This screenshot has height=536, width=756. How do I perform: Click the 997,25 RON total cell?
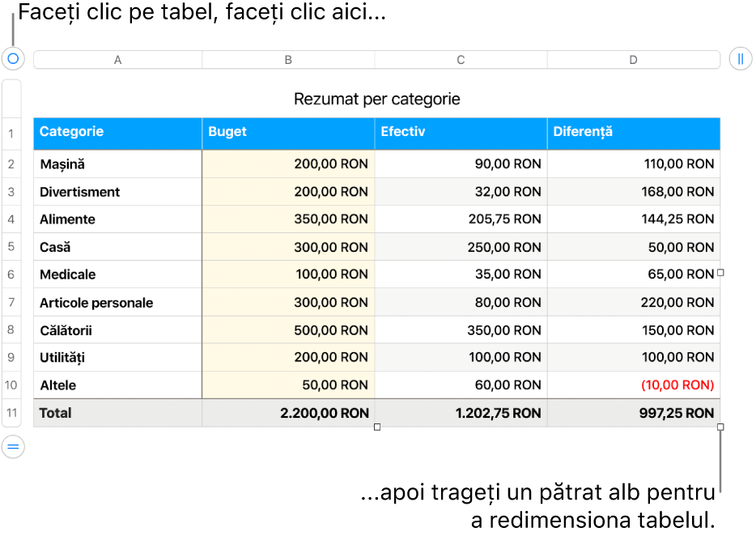634,413
